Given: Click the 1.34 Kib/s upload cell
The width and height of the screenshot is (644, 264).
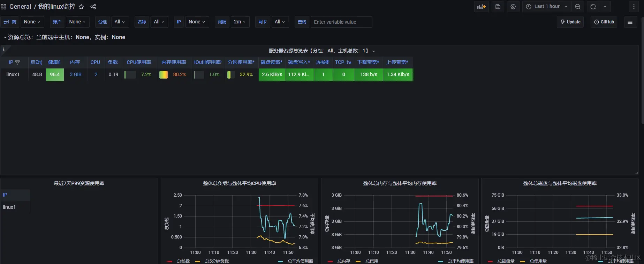Looking at the screenshot, I should point(398,74).
